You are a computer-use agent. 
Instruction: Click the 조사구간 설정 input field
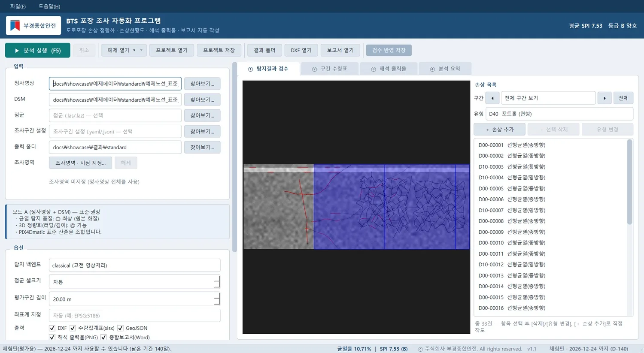coord(115,132)
